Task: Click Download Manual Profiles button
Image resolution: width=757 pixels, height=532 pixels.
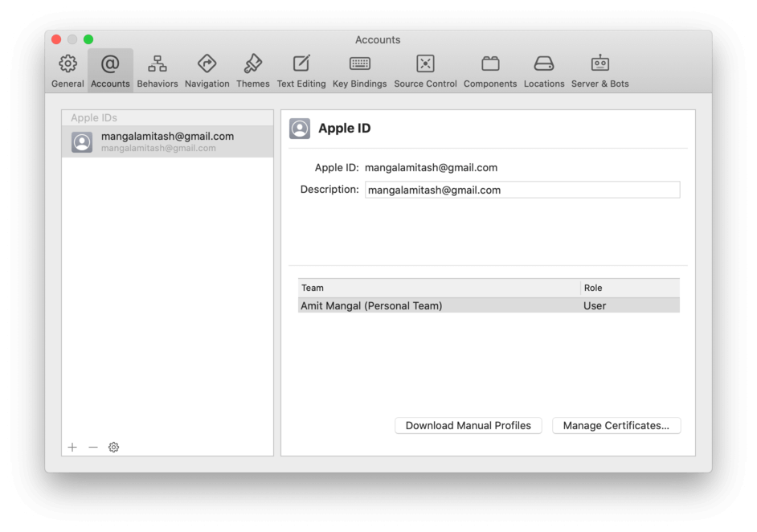Action: coord(469,425)
